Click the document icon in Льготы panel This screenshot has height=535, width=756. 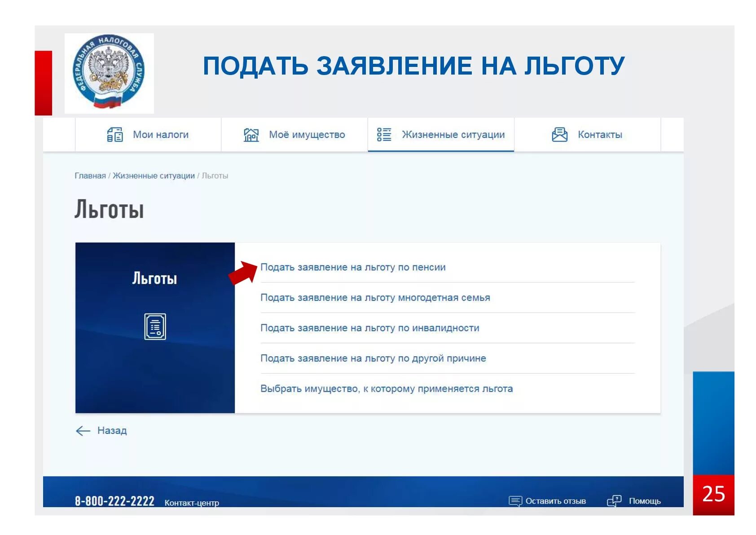click(155, 327)
